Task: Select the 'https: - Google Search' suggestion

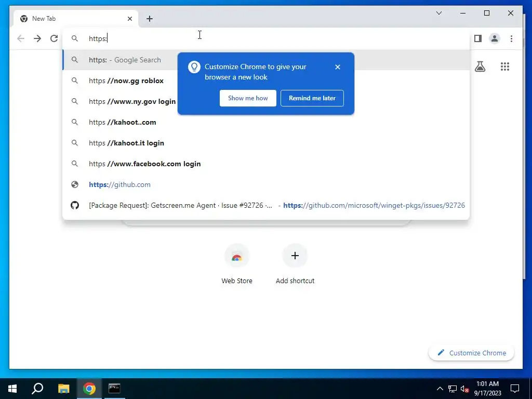Action: pos(266,60)
